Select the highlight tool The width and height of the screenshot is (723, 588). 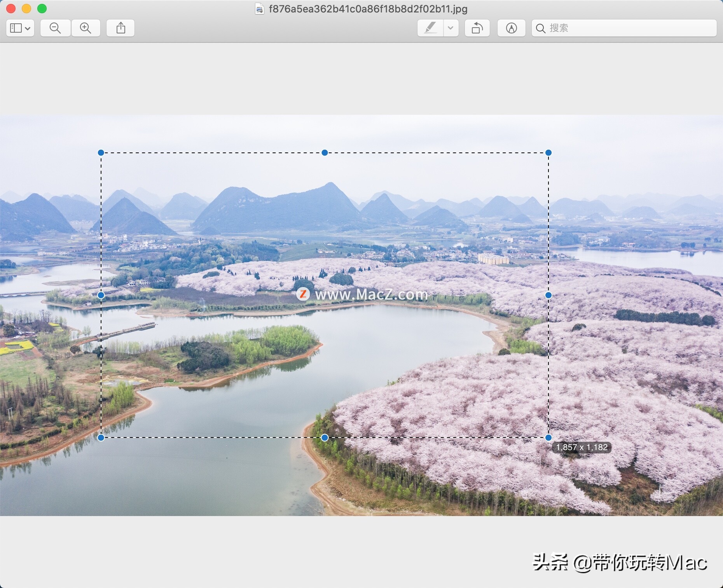pyautogui.click(x=431, y=28)
